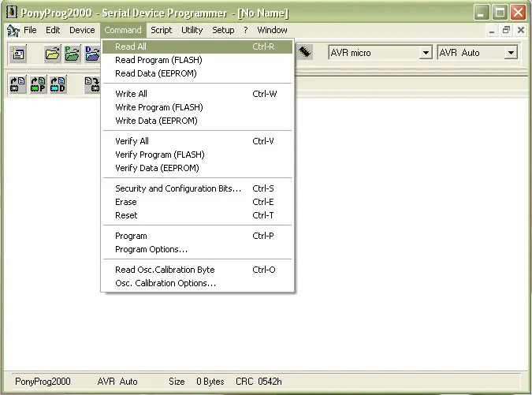Click the AVR Auto status bar entry

pos(117,382)
